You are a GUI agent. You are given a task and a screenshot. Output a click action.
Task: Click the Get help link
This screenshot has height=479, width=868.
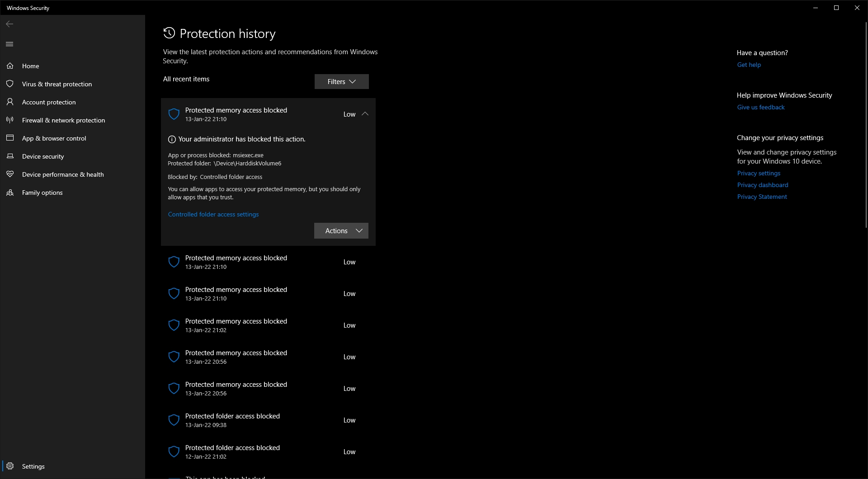point(749,65)
